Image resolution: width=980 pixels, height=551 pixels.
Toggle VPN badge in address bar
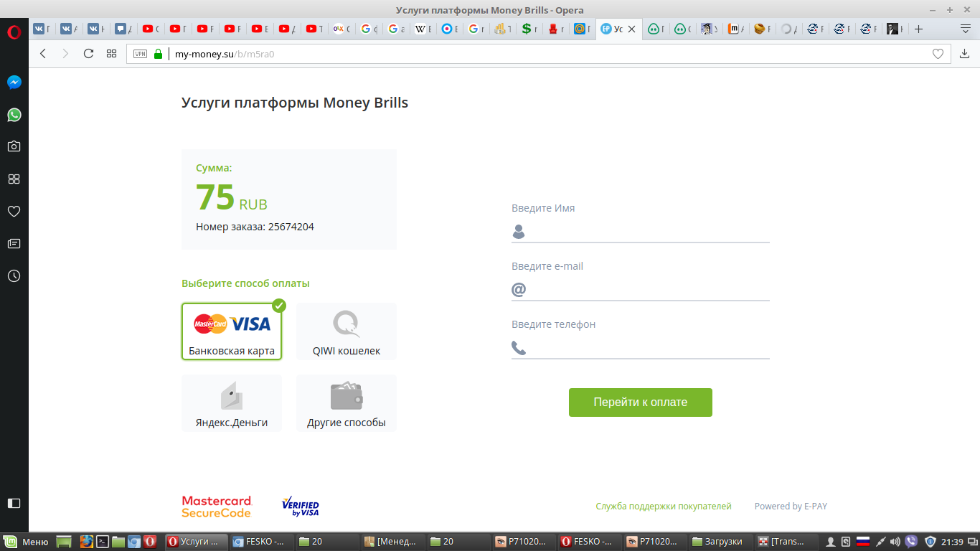[x=140, y=54]
